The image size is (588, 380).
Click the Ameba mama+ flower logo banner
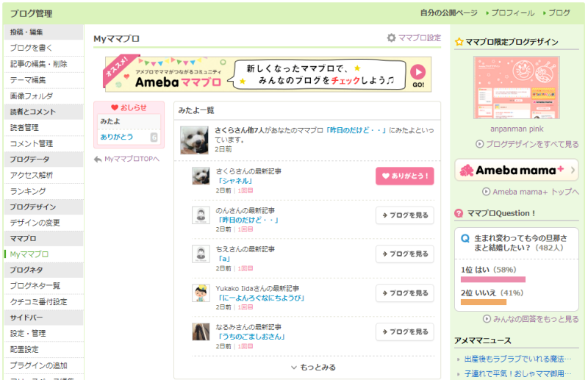tap(517, 171)
